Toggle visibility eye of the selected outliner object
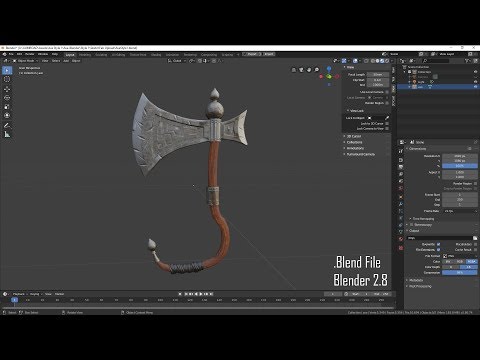This screenshot has height=360, width=480. click(x=475, y=87)
